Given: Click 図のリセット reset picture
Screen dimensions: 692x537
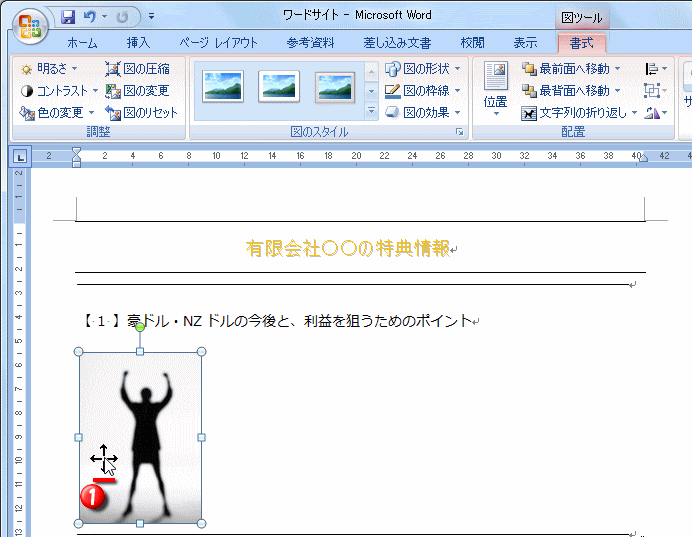Looking at the screenshot, I should (x=142, y=113).
